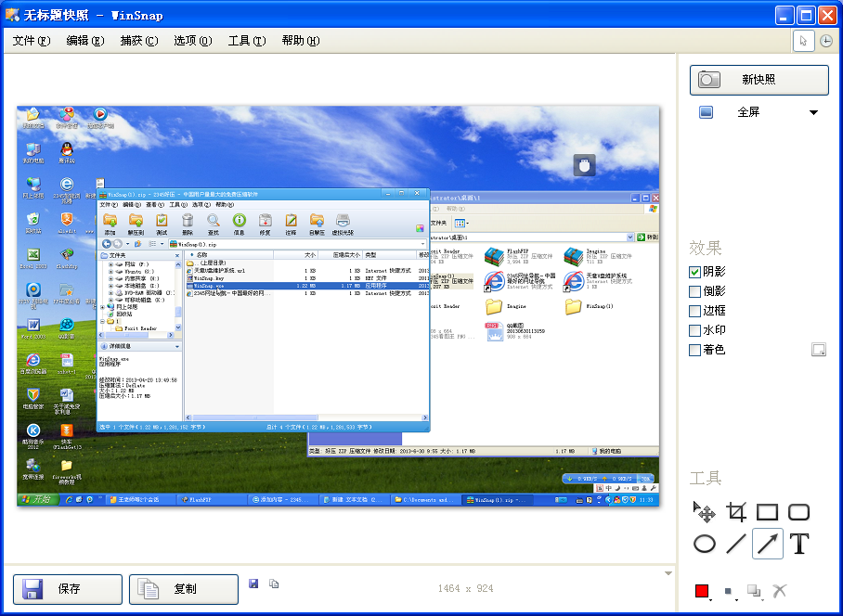
Task: Open the 捕获(C) menu
Action: (x=139, y=41)
